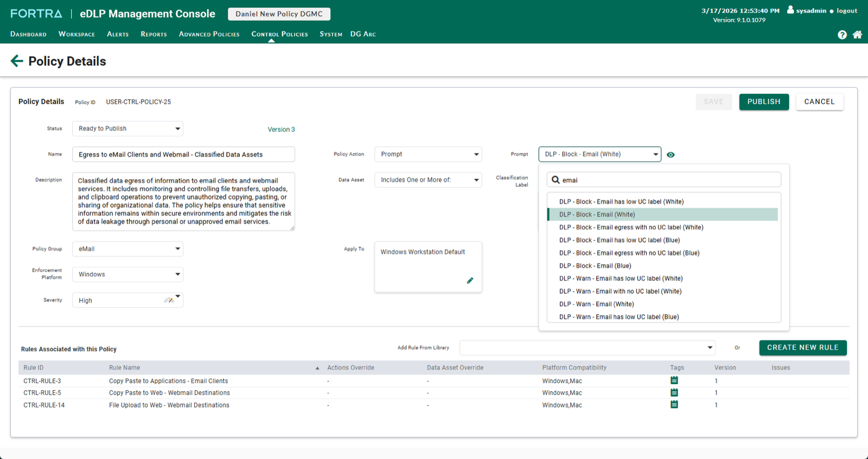The height and width of the screenshot is (459, 868).
Task: Edit Apply To with pencil icon
Action: 470,280
